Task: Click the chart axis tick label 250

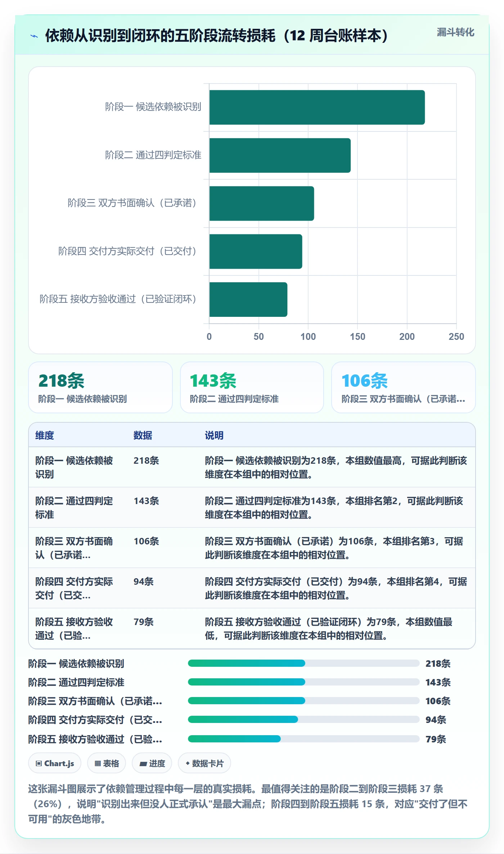Action: [x=456, y=337]
